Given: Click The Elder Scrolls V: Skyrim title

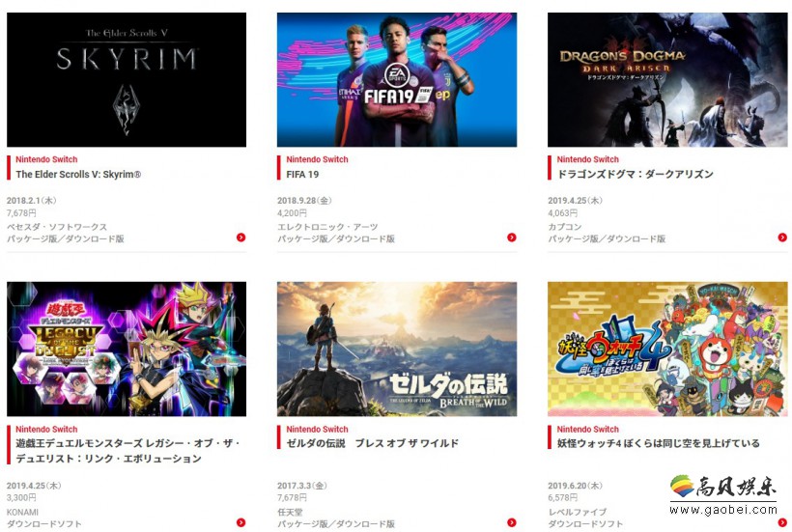Looking at the screenshot, I should click(x=78, y=174).
